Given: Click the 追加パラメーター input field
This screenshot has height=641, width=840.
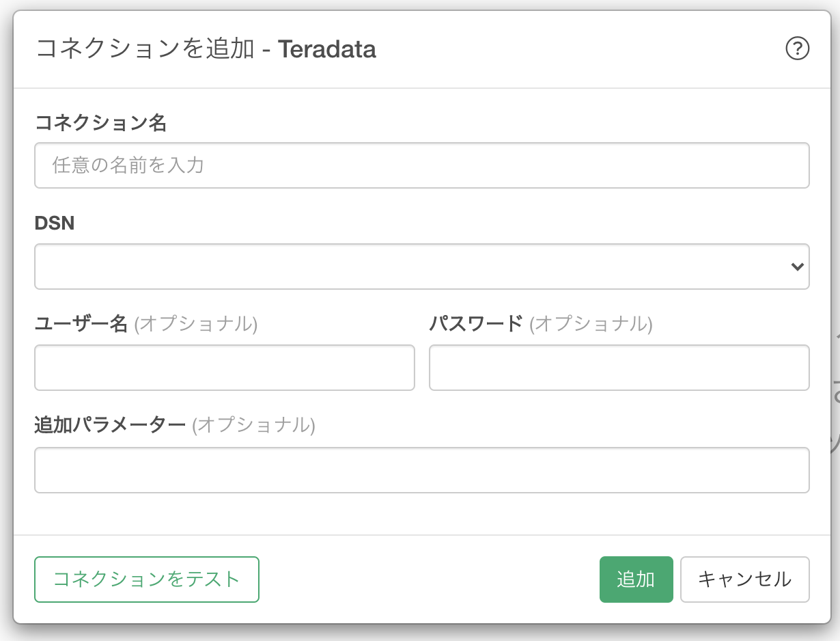Looking at the screenshot, I should click(421, 470).
